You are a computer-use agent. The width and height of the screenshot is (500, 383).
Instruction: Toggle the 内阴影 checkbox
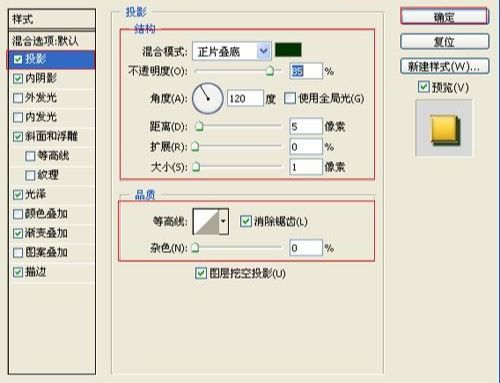pos(18,79)
